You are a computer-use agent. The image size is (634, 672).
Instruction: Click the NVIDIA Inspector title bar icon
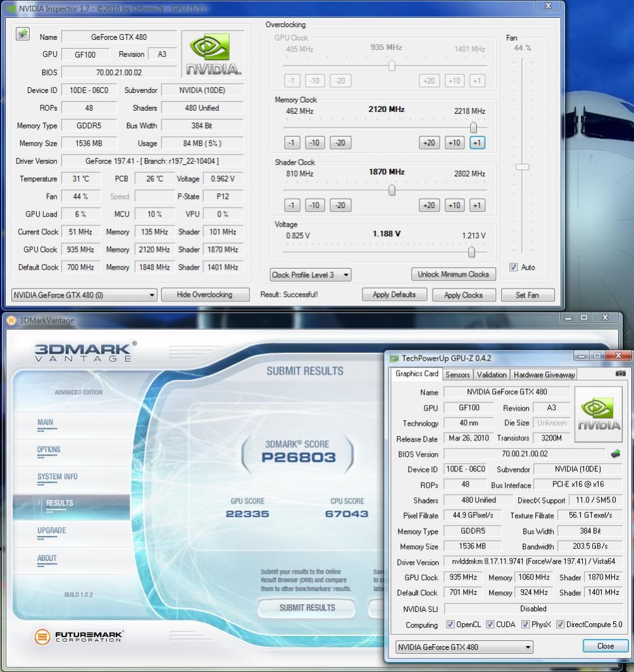(x=11, y=8)
